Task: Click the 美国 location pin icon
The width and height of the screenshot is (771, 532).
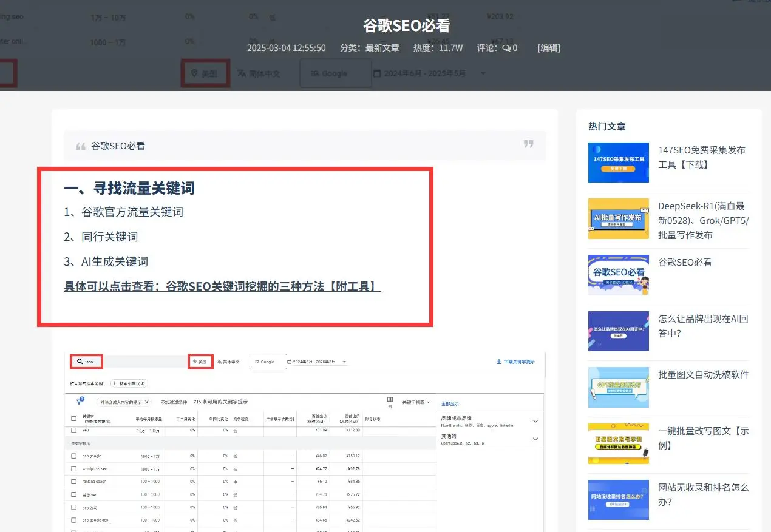Action: (194, 362)
